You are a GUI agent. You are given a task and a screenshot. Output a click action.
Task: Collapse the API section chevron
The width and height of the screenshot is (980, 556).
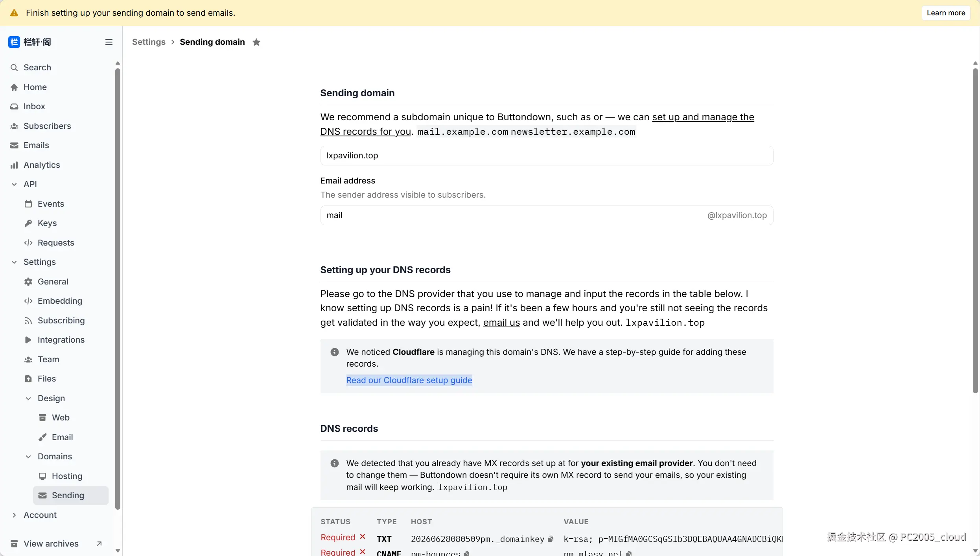(14, 184)
